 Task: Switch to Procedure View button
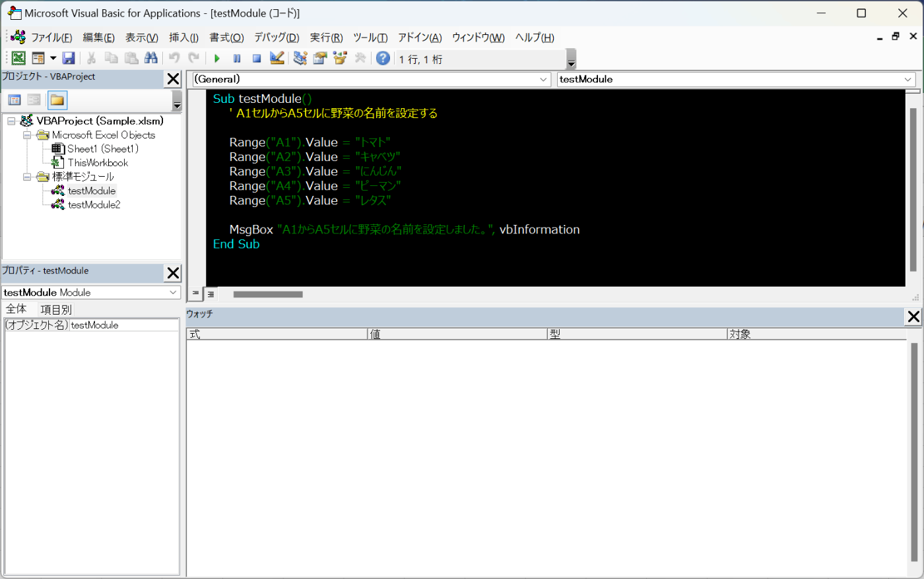click(x=196, y=294)
